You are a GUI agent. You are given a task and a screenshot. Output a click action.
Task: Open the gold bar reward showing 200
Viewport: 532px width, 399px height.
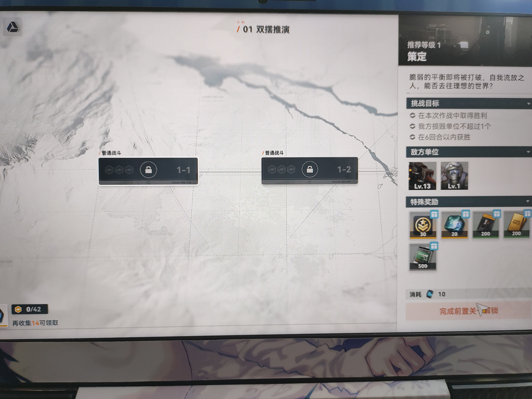tap(517, 225)
